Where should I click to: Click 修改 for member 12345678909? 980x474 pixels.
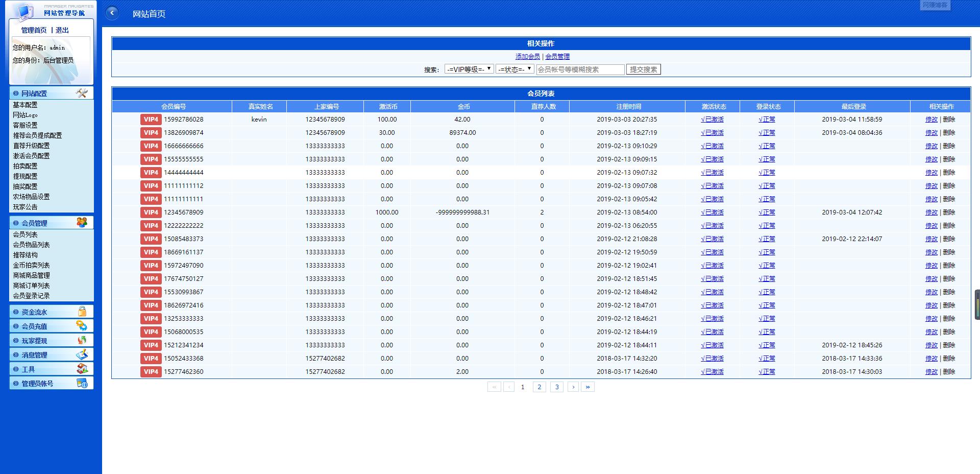click(x=932, y=212)
